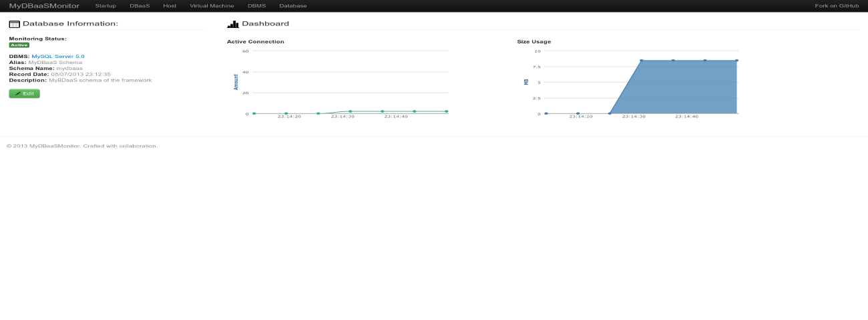Click the MyDBaaSMonitor brand link
Screen dimensions: 868x320
tap(44, 5)
